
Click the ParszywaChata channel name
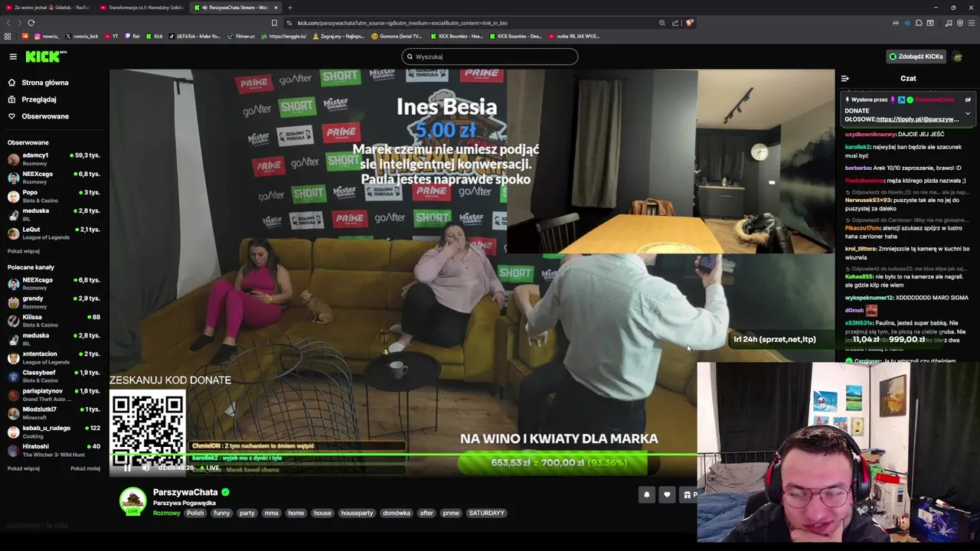point(185,492)
